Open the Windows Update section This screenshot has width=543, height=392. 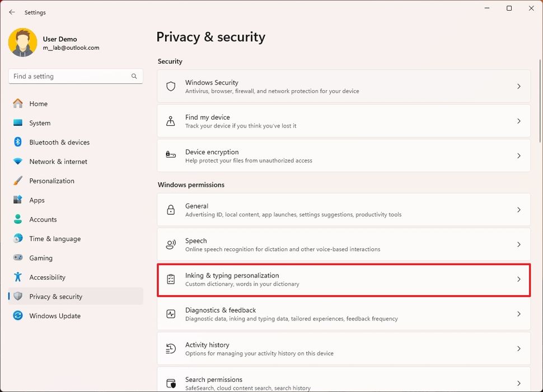pos(54,316)
